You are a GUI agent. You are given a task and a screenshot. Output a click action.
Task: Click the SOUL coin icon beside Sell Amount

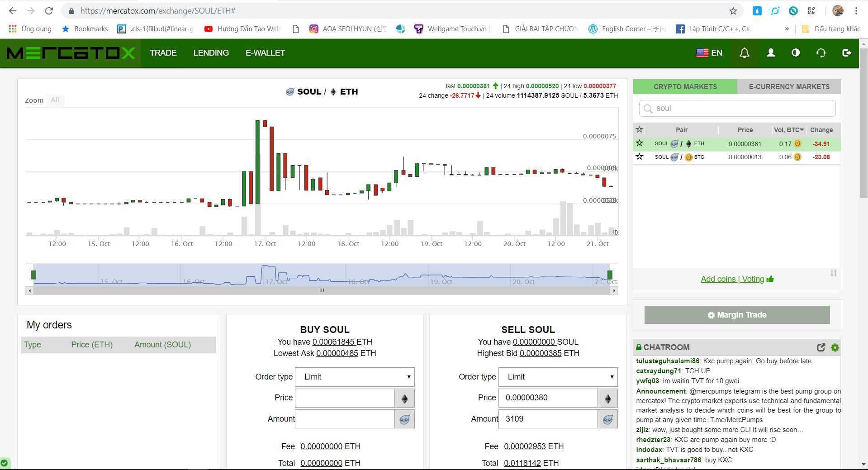pos(608,419)
